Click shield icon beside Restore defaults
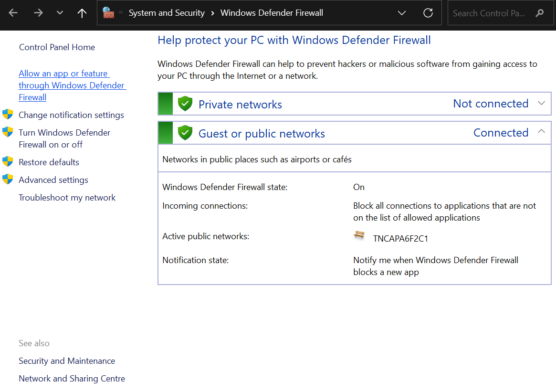 [8, 162]
